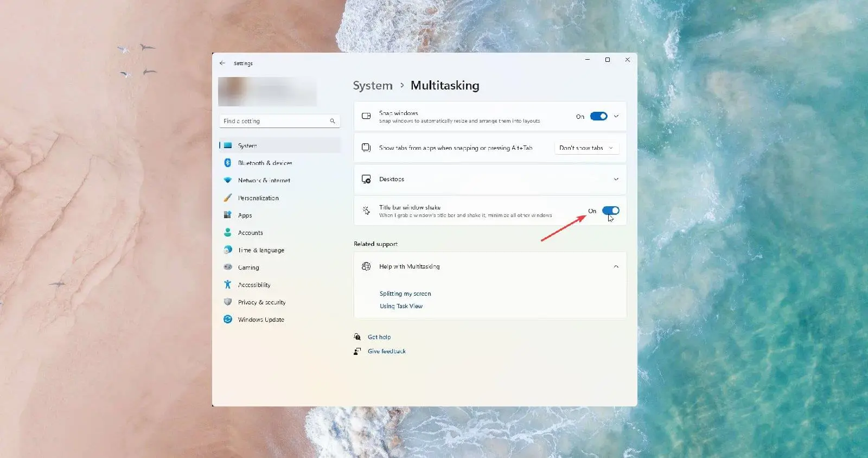Click the Personalization paintbrush icon
This screenshot has height=458, width=868.
228,198
